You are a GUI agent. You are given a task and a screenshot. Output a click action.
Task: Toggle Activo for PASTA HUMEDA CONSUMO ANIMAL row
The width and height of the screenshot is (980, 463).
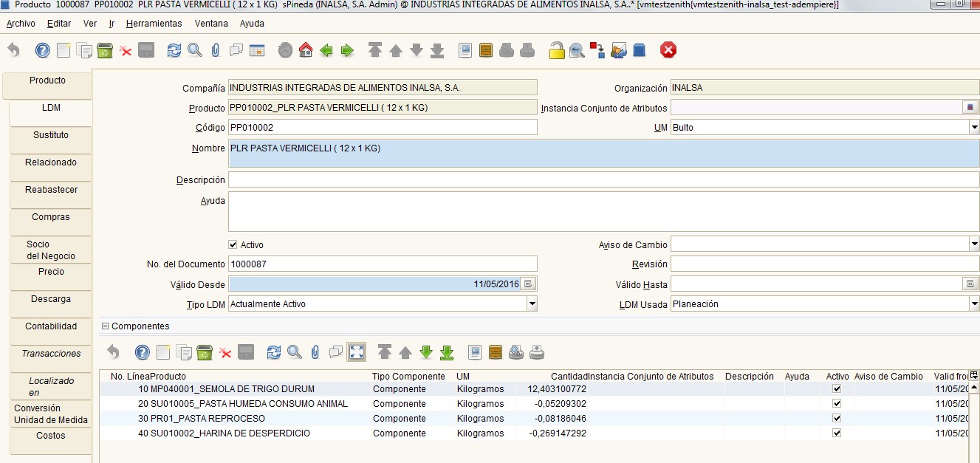tap(837, 404)
